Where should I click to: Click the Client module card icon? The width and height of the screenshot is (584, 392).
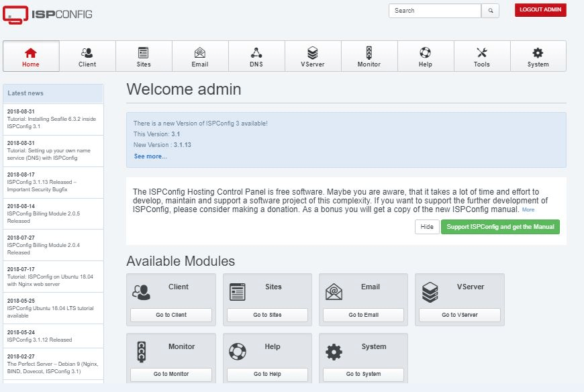click(142, 293)
